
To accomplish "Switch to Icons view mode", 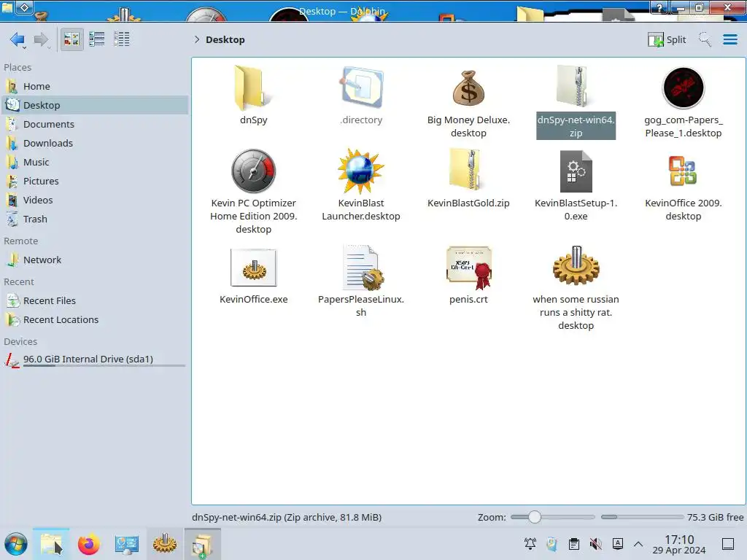I will tap(71, 39).
